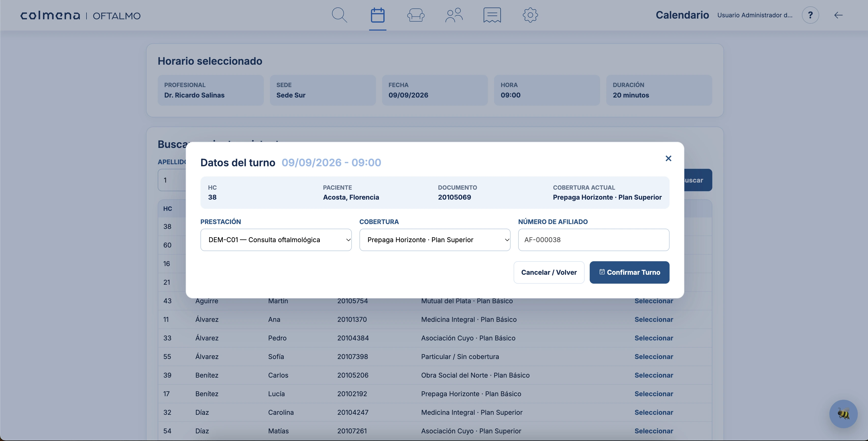Close the Datos del turno dialog
The width and height of the screenshot is (868, 441).
coord(668,158)
